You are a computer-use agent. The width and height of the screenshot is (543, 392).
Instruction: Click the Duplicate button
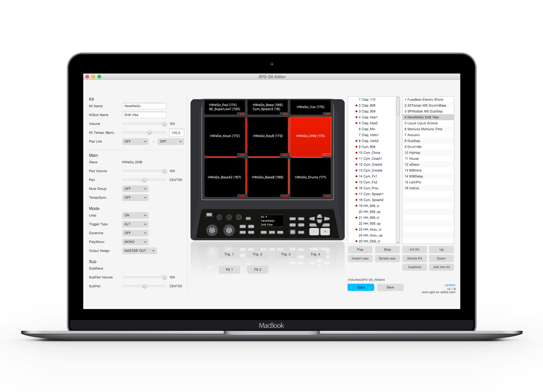pyautogui.click(x=415, y=267)
